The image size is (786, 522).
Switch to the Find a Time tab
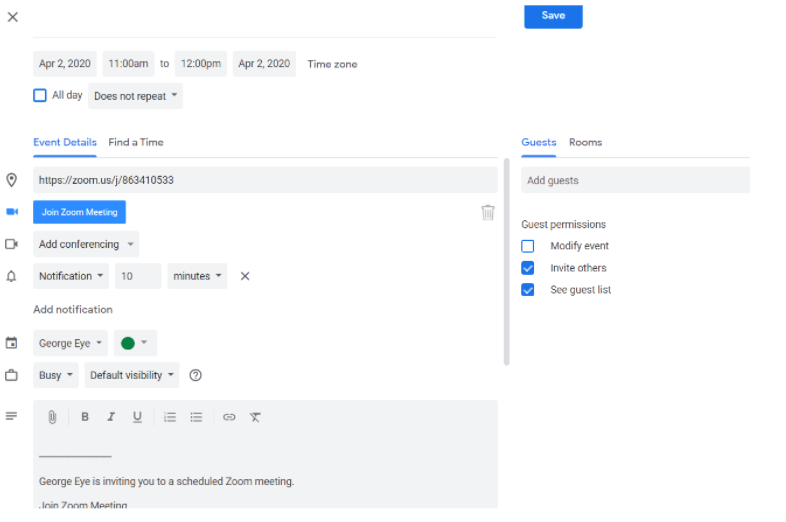pos(136,142)
